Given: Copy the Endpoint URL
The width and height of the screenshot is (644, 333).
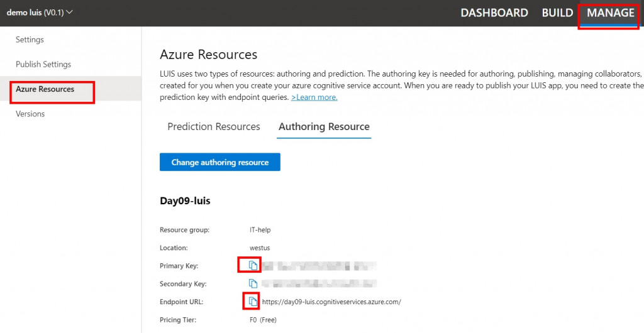Looking at the screenshot, I should click(x=253, y=302).
